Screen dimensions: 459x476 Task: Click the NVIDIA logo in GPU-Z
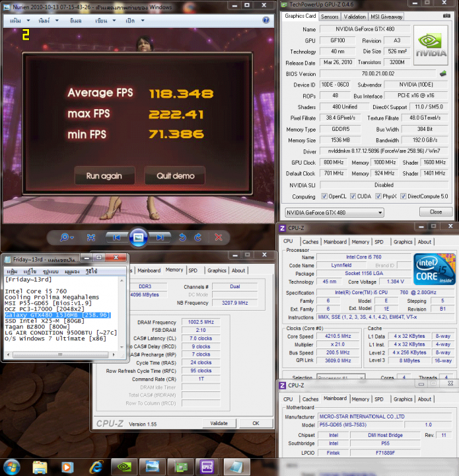point(431,45)
